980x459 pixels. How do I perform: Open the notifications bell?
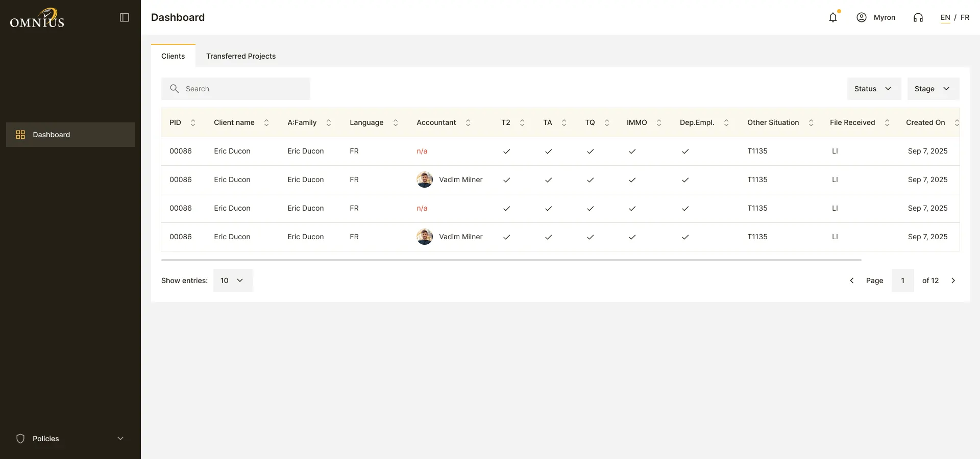(833, 17)
